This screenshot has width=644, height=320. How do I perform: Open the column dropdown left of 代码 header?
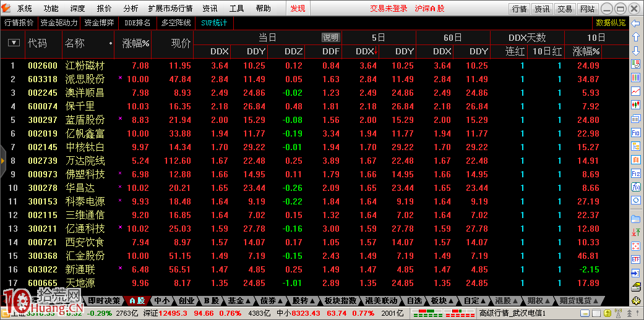click(14, 42)
